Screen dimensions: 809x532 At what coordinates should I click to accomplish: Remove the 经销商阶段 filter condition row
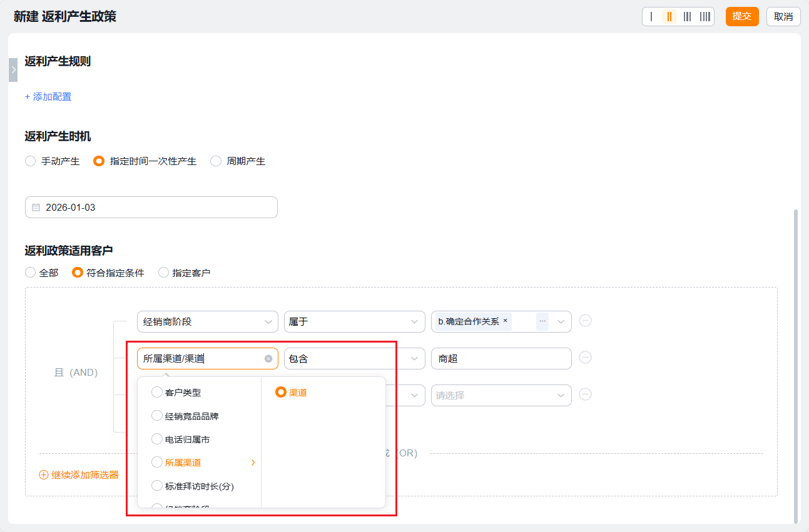point(585,321)
